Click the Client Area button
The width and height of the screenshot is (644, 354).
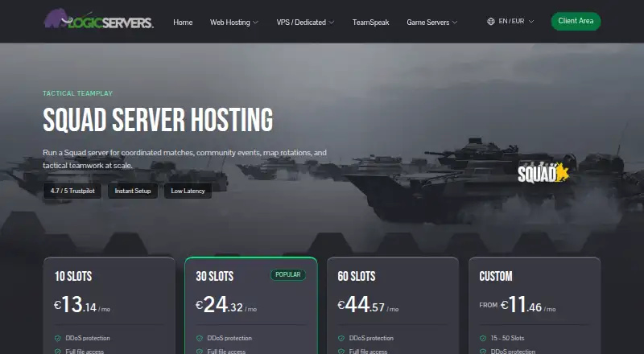(576, 21)
